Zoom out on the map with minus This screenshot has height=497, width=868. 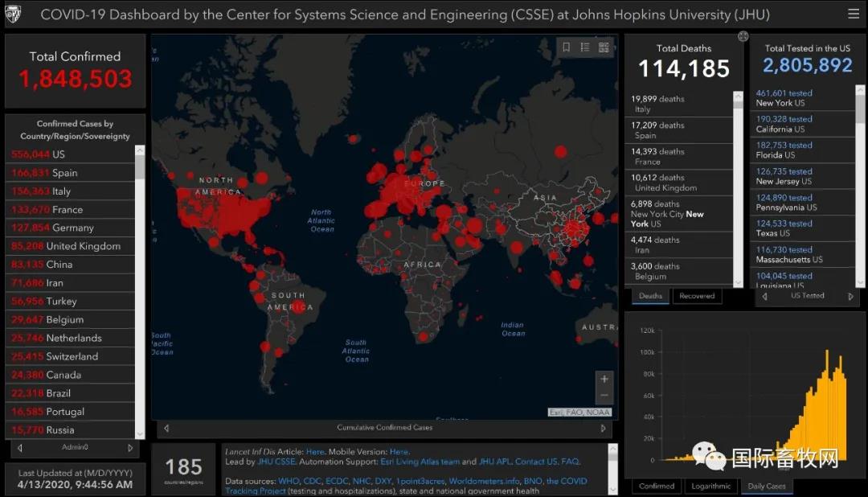[x=604, y=396]
